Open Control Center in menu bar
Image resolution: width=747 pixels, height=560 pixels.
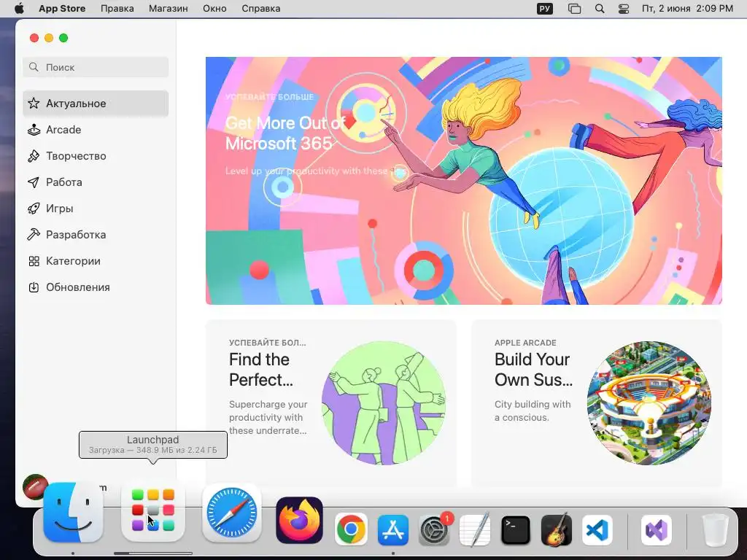pyautogui.click(x=624, y=9)
